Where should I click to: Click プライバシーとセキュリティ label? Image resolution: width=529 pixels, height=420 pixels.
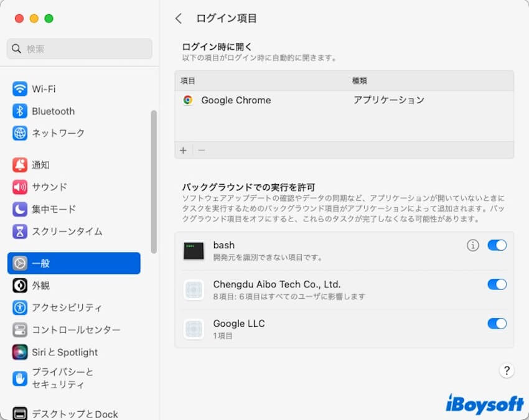click(x=62, y=378)
